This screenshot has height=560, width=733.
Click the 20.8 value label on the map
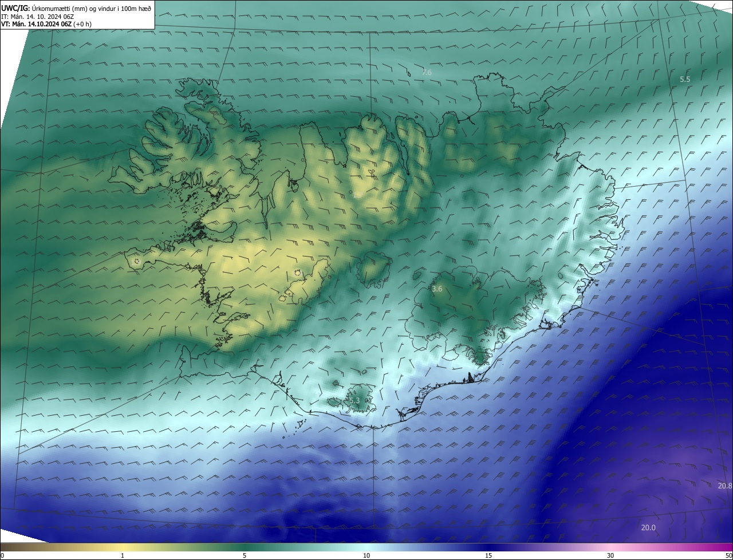click(725, 486)
